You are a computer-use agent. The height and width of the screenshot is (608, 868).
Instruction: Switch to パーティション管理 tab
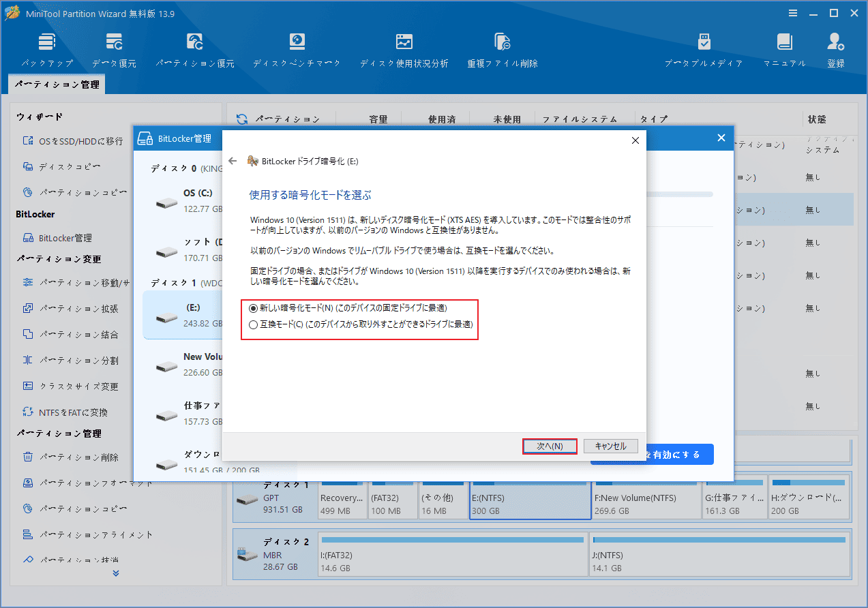[57, 85]
